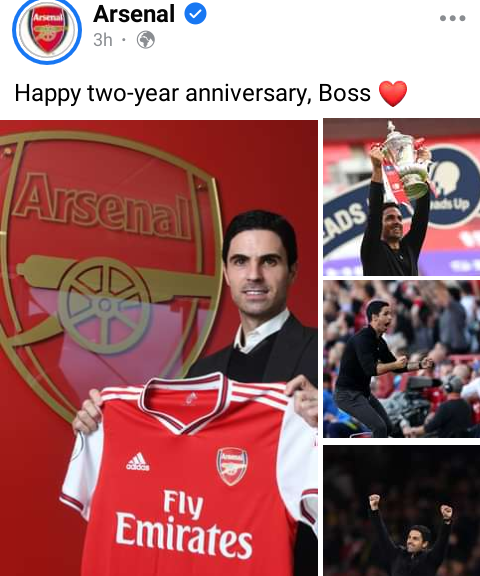
Task: Open the raised fists night photo
Action: click(x=401, y=511)
